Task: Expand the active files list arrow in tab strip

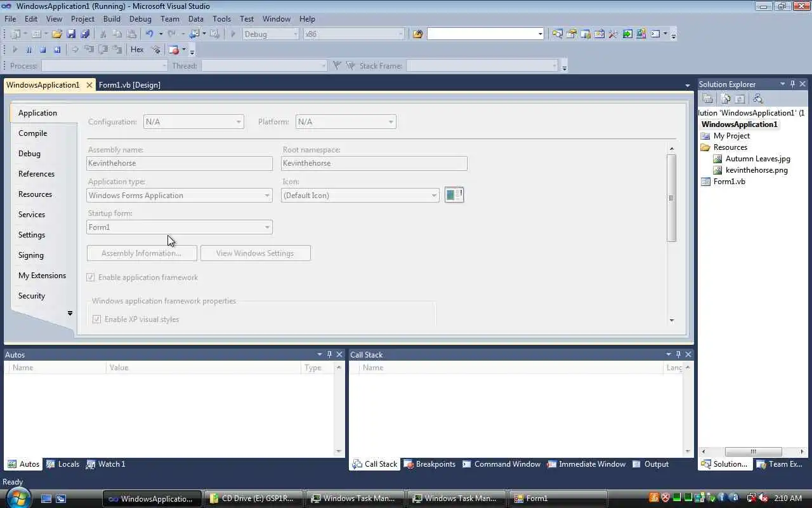Action: click(688, 85)
